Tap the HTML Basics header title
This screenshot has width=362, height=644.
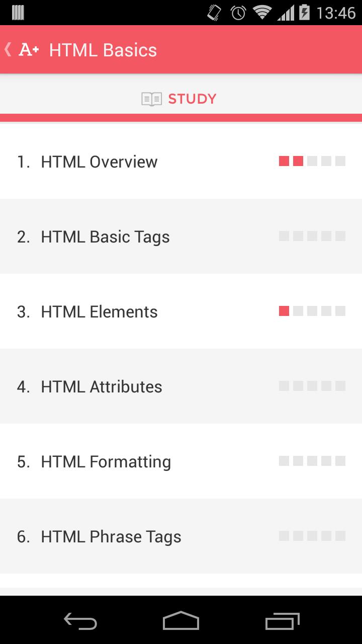103,50
